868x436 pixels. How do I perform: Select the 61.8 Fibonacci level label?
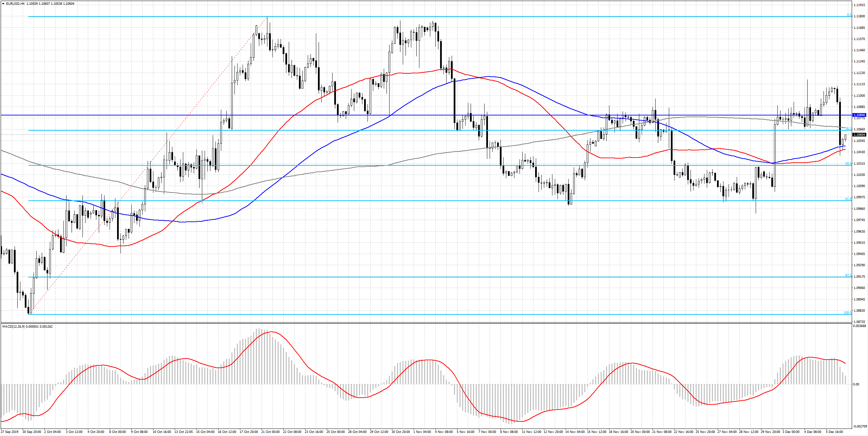coord(848,199)
